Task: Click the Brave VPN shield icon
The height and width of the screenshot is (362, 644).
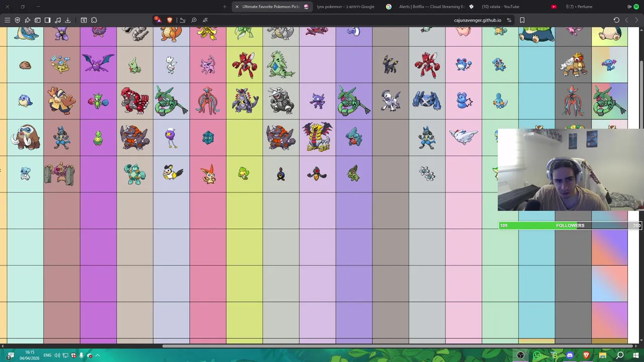Action: click(x=17, y=20)
